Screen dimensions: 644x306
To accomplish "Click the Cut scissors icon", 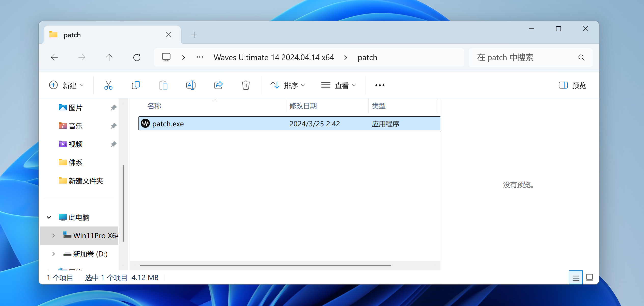I will pos(108,85).
